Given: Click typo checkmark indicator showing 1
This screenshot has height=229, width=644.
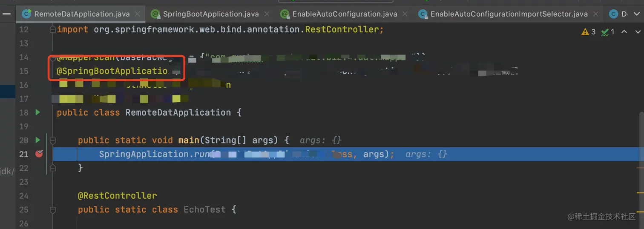Looking at the screenshot, I should [x=608, y=32].
